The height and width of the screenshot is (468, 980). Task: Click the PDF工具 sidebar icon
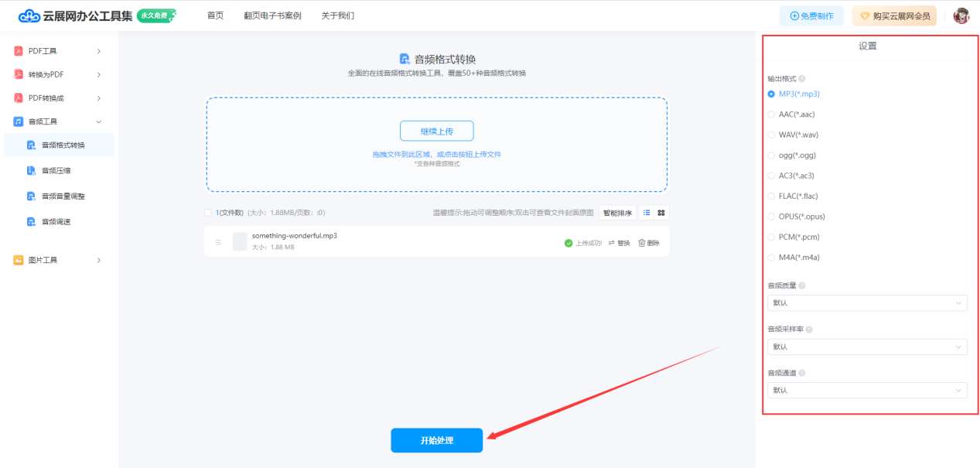click(18, 51)
